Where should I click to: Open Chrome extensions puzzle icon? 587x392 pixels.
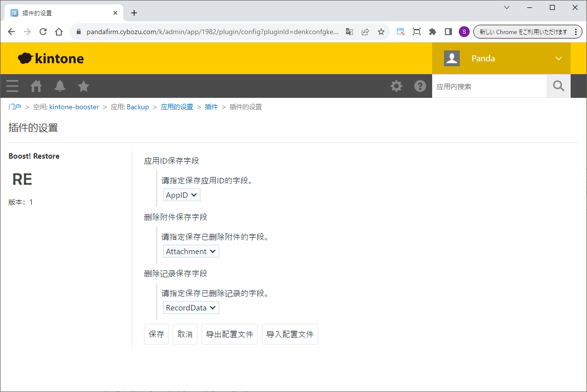(432, 32)
